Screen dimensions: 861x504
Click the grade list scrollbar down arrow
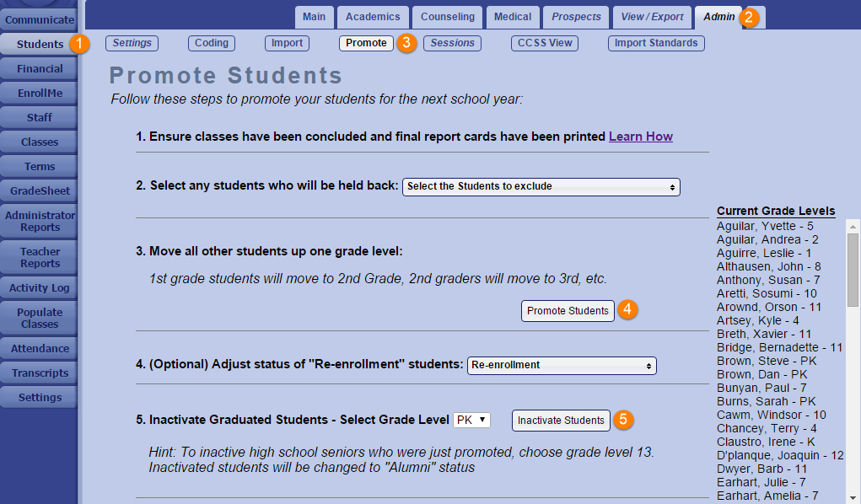pos(853,497)
